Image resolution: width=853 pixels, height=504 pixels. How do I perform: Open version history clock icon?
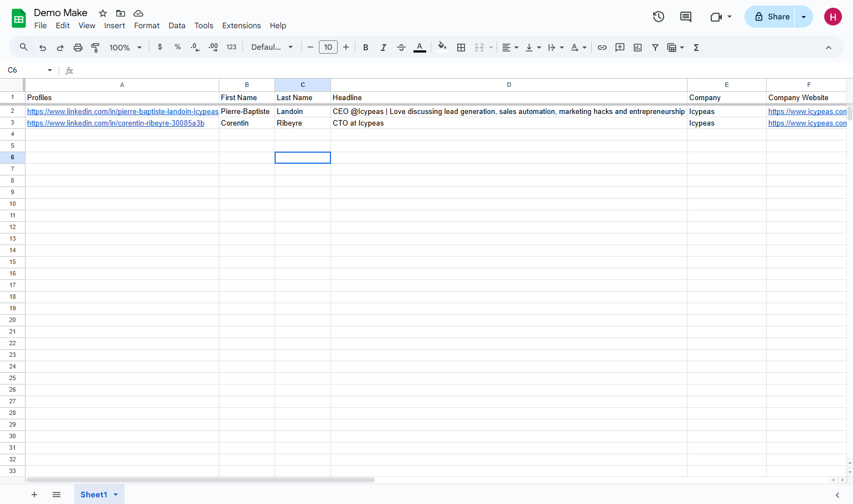click(x=659, y=17)
